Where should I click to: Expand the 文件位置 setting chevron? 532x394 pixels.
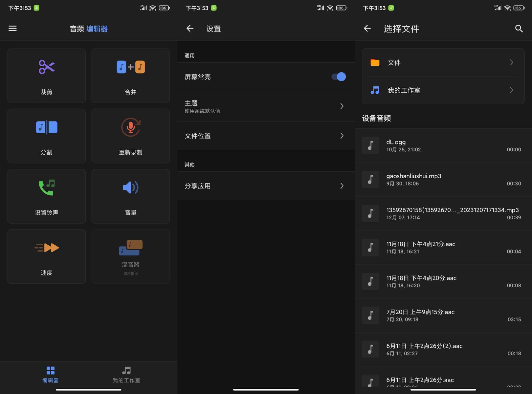[x=342, y=136]
